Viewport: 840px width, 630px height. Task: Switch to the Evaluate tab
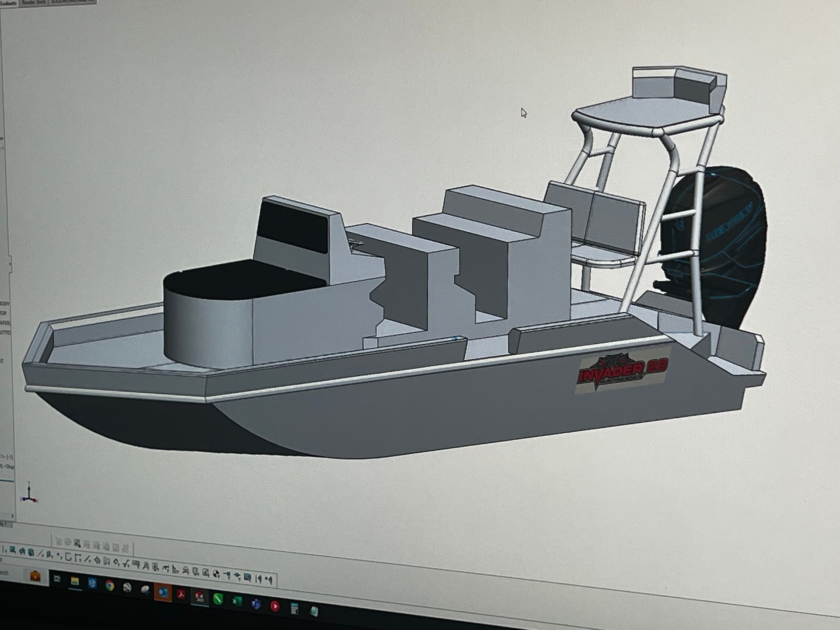[9, 3]
